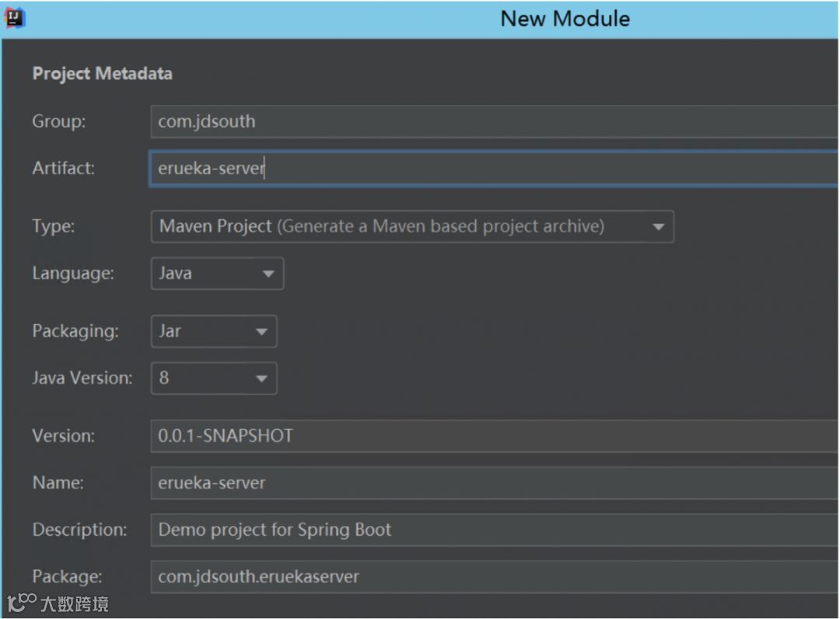This screenshot has width=840, height=619.
Task: Click the Group field containing com.jdsouth
Action: [x=494, y=121]
